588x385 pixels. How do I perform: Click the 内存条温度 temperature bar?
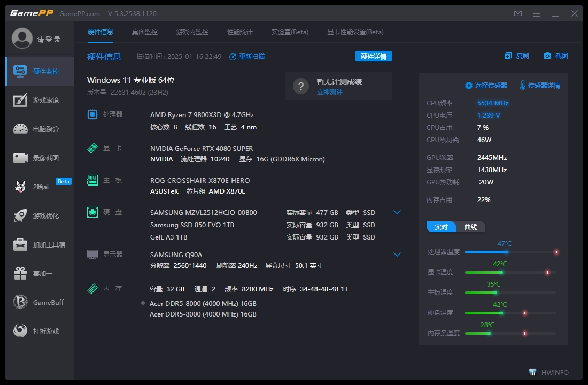[x=510, y=333]
